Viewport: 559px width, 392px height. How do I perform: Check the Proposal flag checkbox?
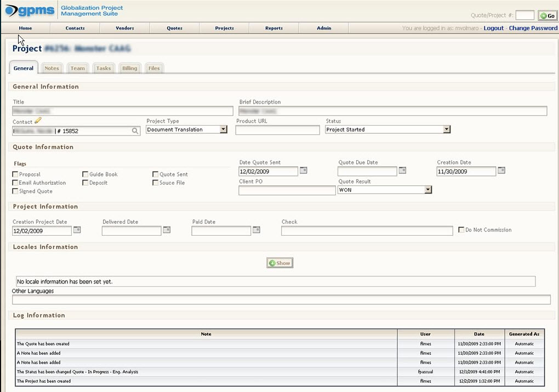(x=15, y=174)
